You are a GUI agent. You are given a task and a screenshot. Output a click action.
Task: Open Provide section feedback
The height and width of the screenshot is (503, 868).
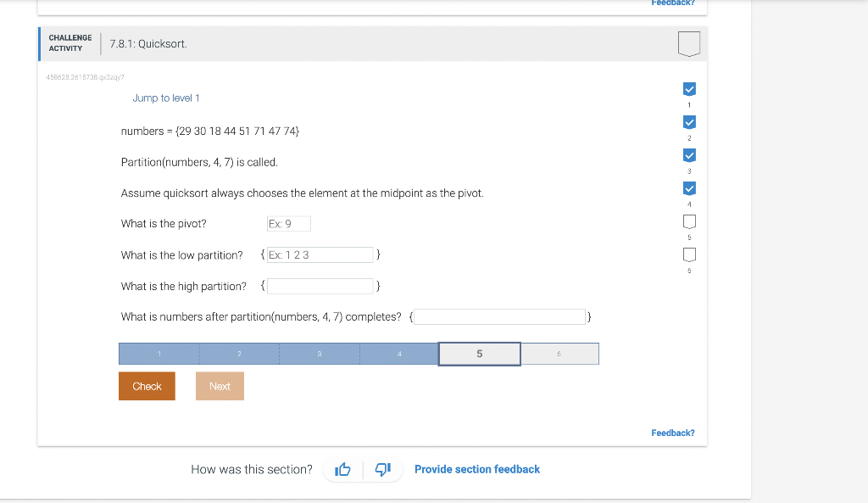tap(476, 469)
